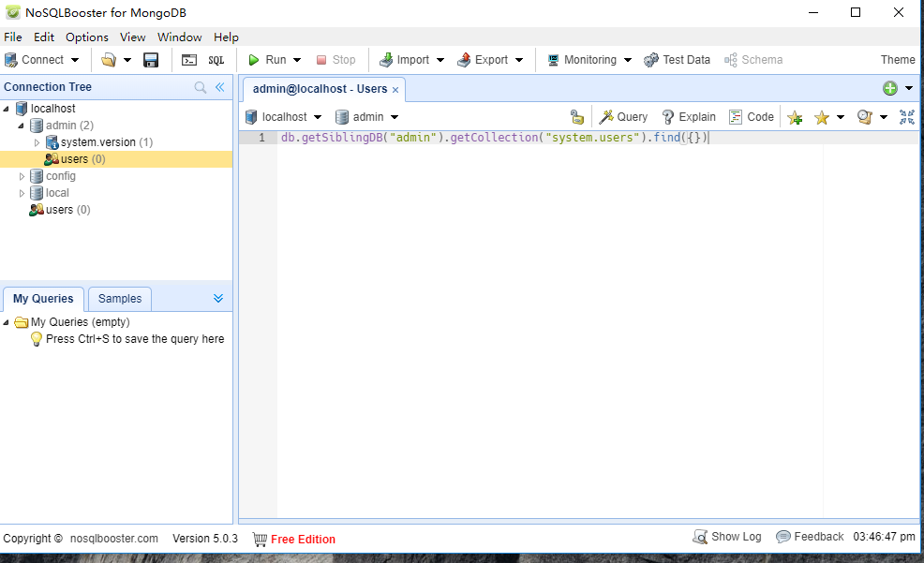The height and width of the screenshot is (563, 924).
Task: Click the open folder icon in toolbar
Action: coord(109,60)
